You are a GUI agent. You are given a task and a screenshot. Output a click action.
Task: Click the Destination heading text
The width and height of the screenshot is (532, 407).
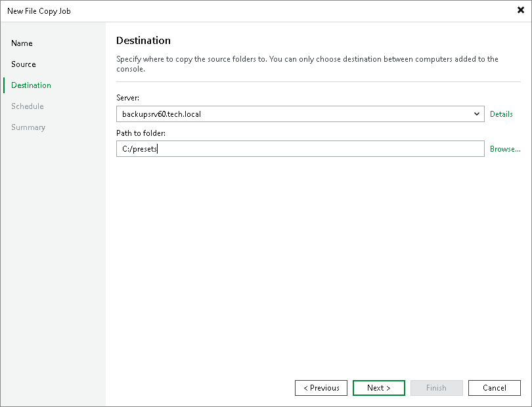pos(144,40)
